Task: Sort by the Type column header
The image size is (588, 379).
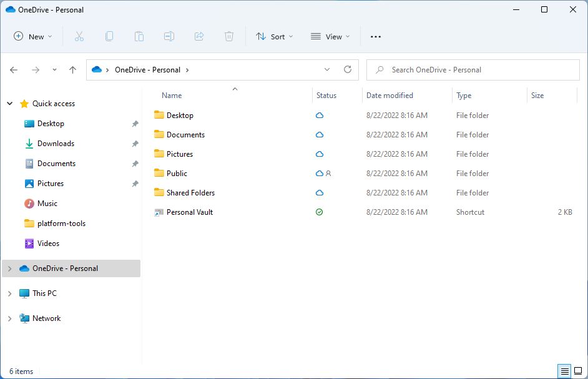Action: click(x=464, y=96)
